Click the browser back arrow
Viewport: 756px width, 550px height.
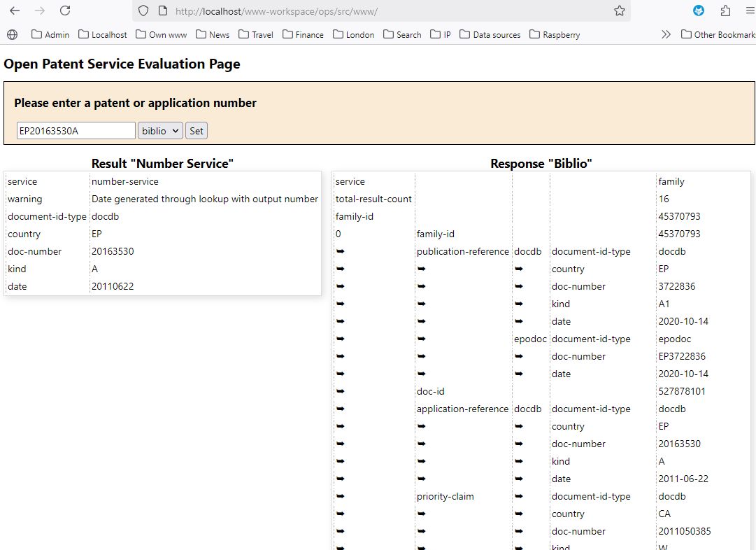click(15, 10)
